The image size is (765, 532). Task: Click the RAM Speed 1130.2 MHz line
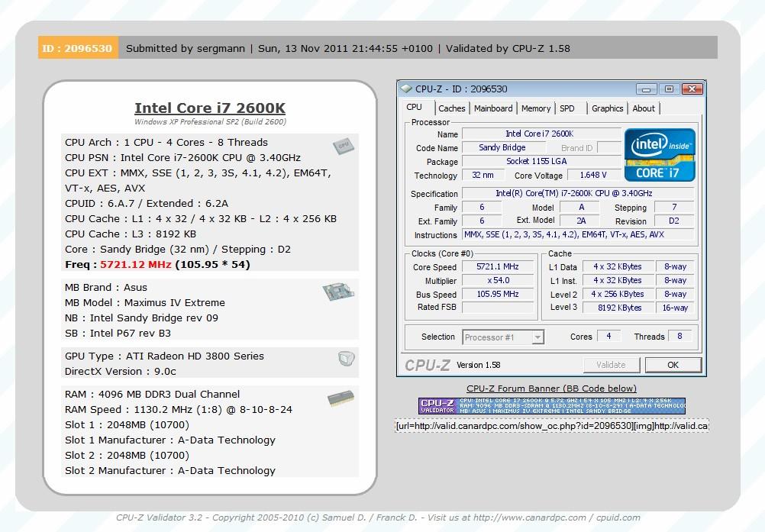point(179,410)
